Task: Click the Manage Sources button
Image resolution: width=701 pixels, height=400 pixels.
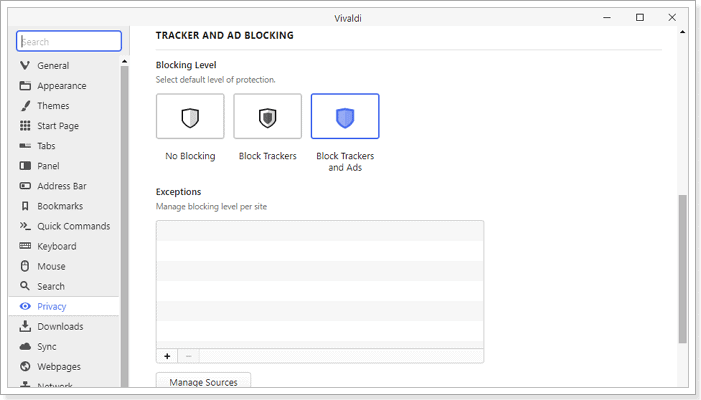Action: [x=203, y=382]
